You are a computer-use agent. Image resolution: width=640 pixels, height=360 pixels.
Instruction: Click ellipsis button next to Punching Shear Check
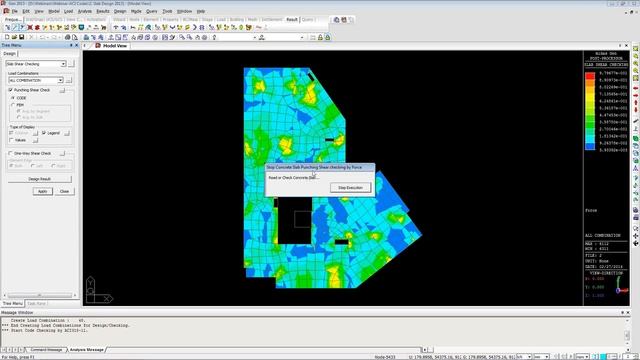[62, 90]
